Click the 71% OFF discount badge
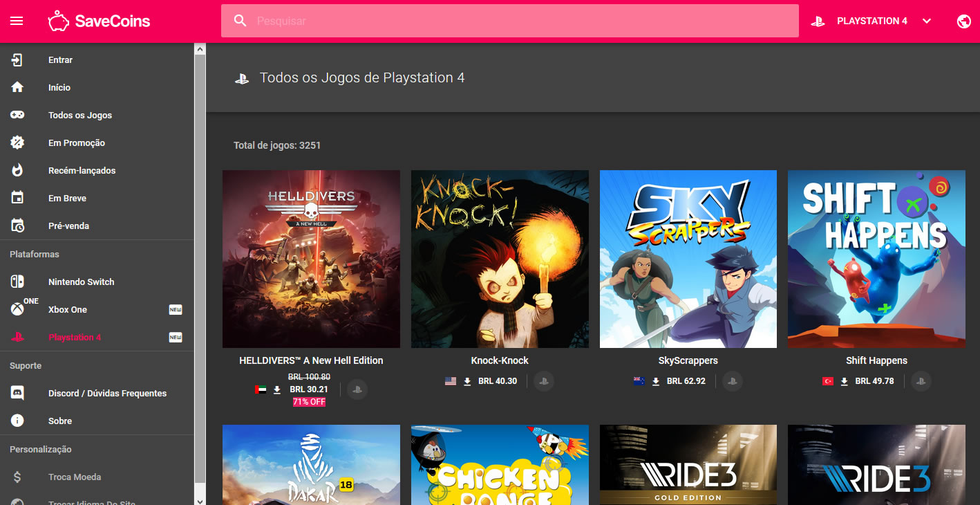 [309, 402]
